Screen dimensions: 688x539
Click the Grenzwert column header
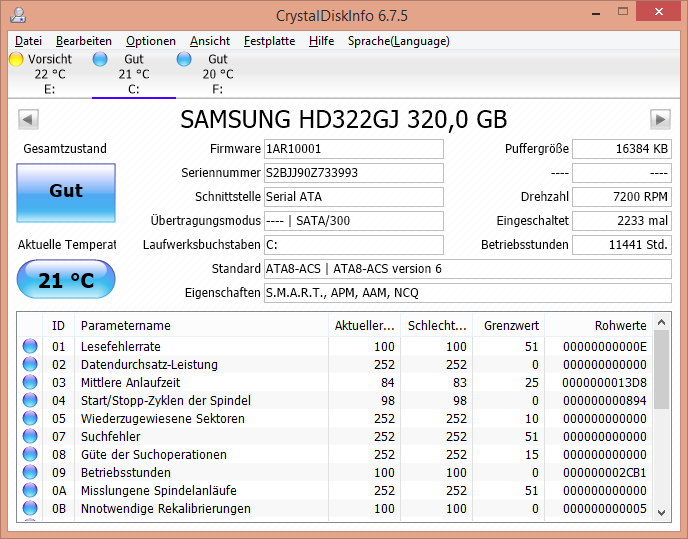point(509,325)
